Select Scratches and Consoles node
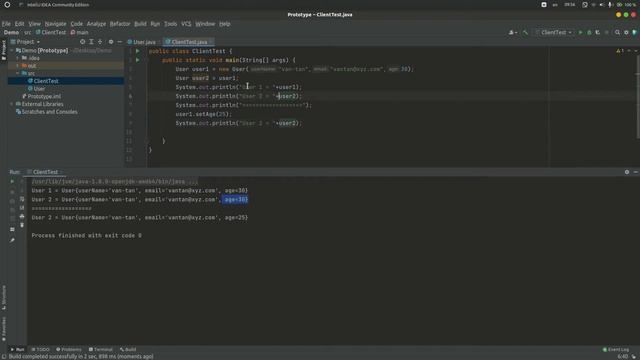Screen dimensions: 640x360 pyautogui.click(x=49, y=112)
